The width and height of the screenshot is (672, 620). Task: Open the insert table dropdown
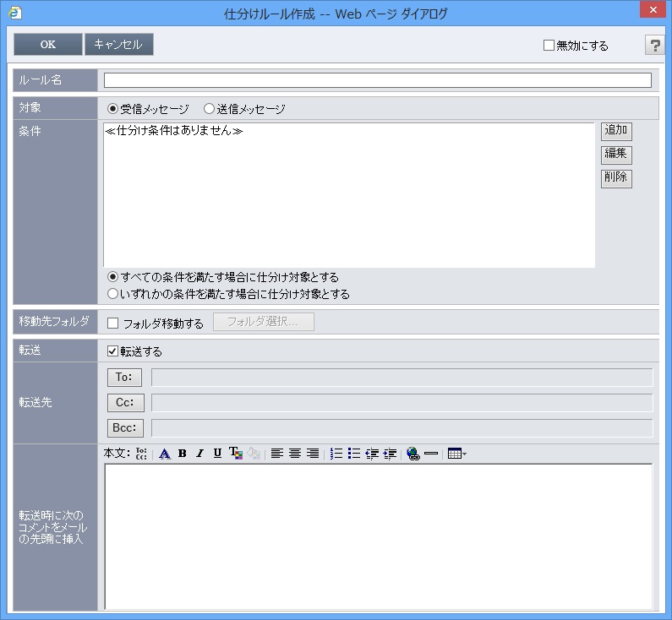click(x=456, y=454)
